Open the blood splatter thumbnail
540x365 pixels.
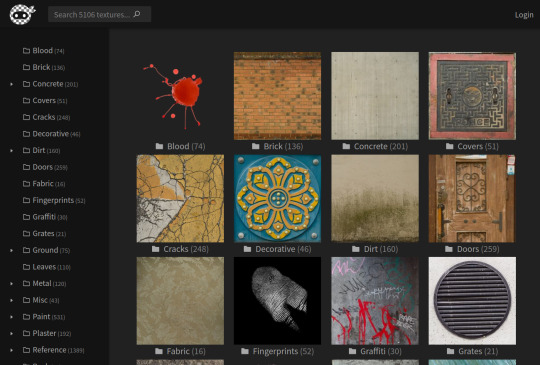point(180,96)
